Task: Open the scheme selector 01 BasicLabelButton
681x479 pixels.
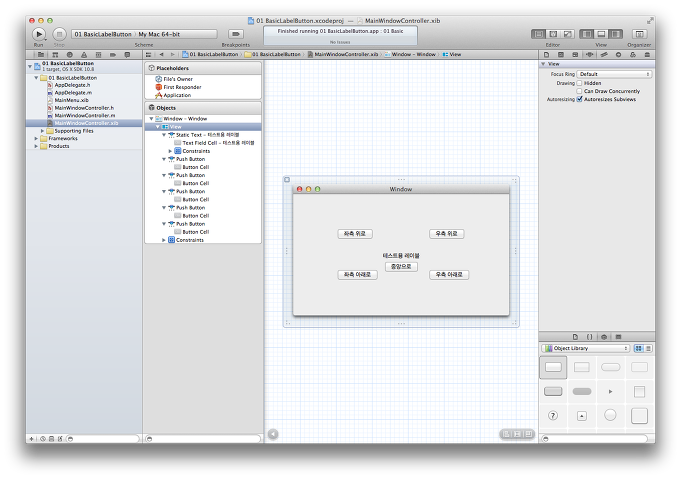Action: click(103, 34)
